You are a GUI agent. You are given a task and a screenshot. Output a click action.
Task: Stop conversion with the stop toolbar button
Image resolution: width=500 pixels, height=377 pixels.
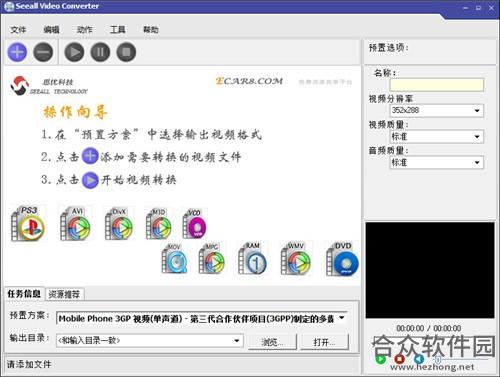[126, 52]
